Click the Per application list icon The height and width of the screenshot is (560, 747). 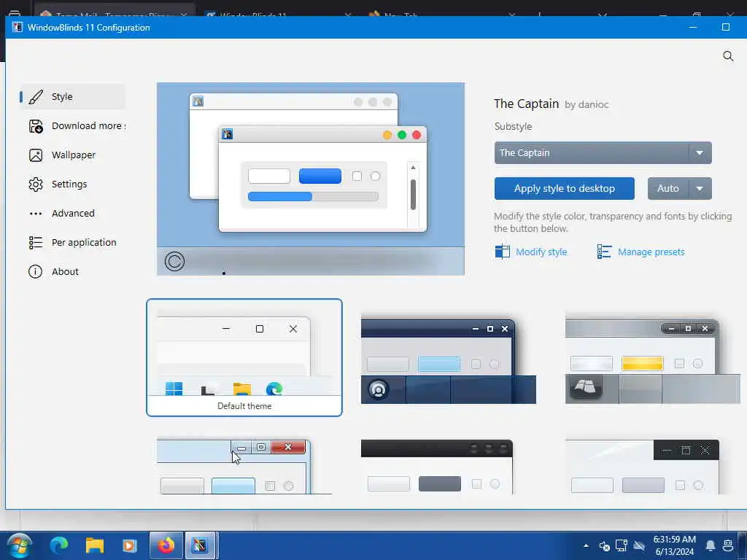pos(36,242)
